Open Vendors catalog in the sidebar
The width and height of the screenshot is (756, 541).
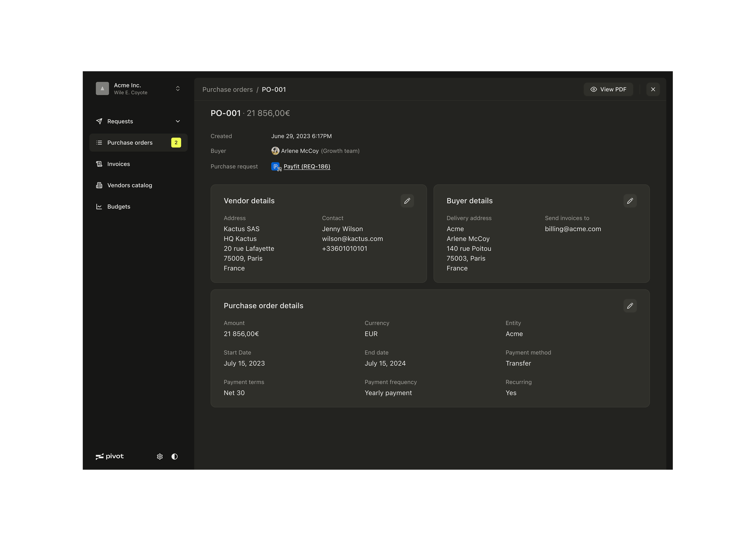click(x=130, y=185)
